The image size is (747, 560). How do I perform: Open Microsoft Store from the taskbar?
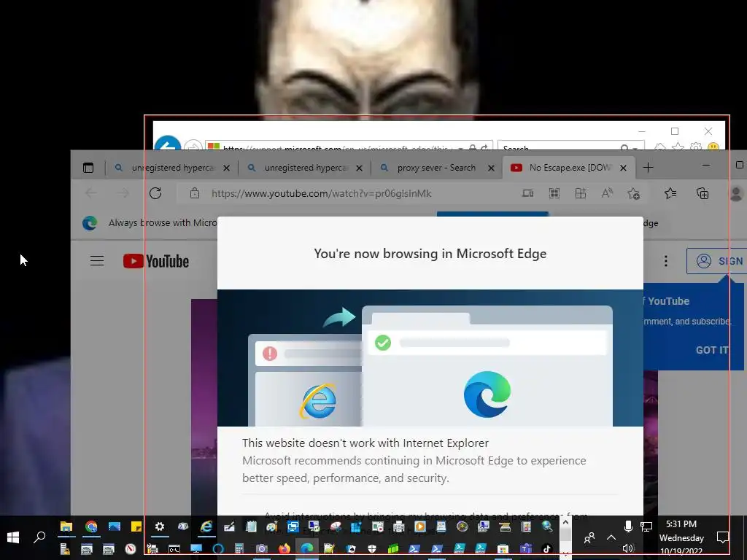click(503, 549)
